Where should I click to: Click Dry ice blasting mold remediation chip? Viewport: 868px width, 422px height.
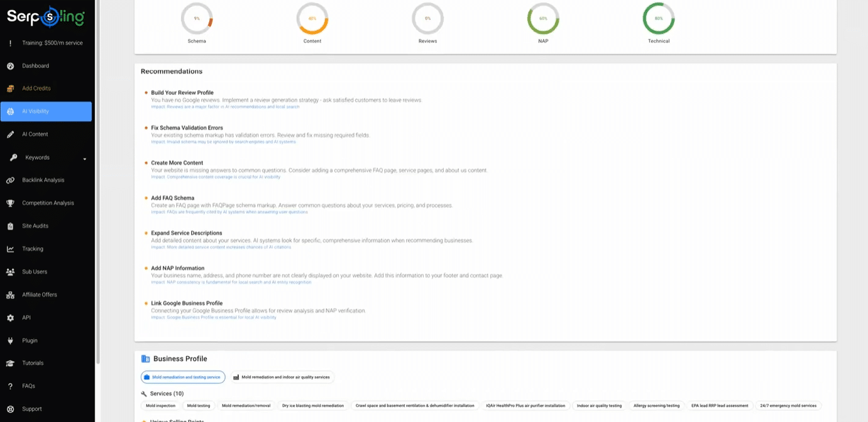click(x=313, y=406)
